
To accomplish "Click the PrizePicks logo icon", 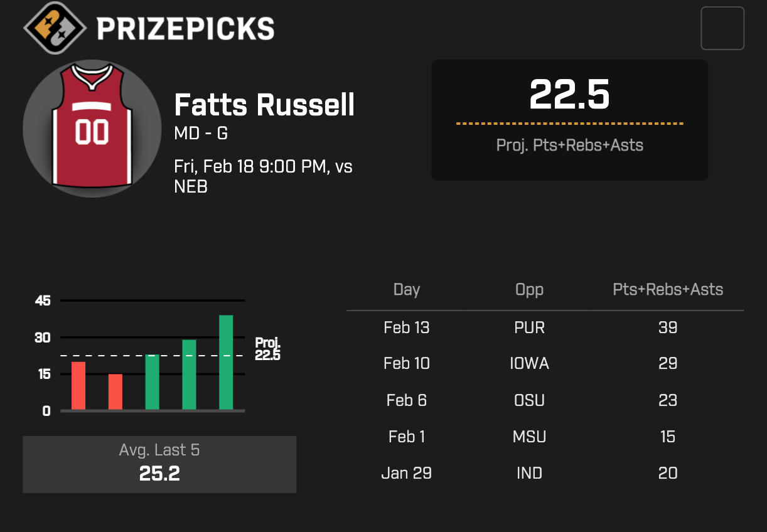I will pyautogui.click(x=55, y=28).
